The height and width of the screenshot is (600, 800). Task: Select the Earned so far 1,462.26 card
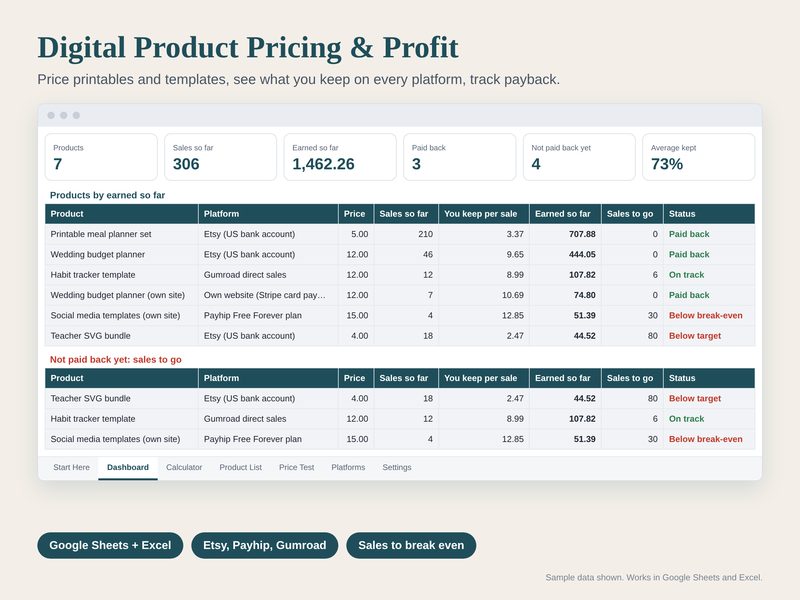point(340,157)
